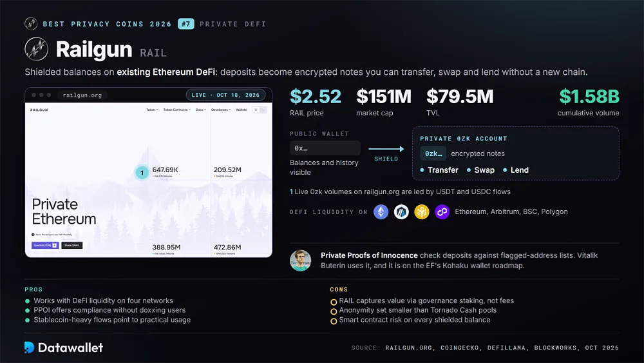Click 'Anonymity set smaller than Tornado Cash pools'
The height and width of the screenshot is (363, 644).
click(x=418, y=310)
